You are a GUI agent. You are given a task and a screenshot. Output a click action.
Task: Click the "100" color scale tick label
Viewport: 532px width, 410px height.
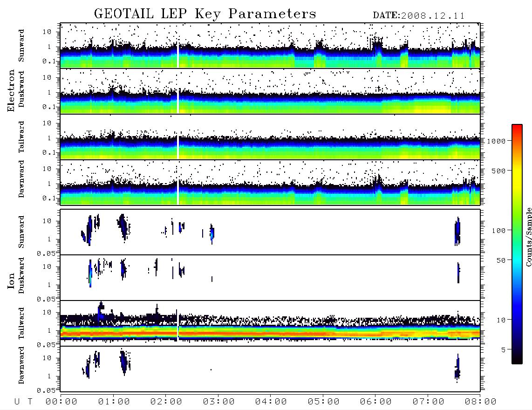tap(498, 231)
